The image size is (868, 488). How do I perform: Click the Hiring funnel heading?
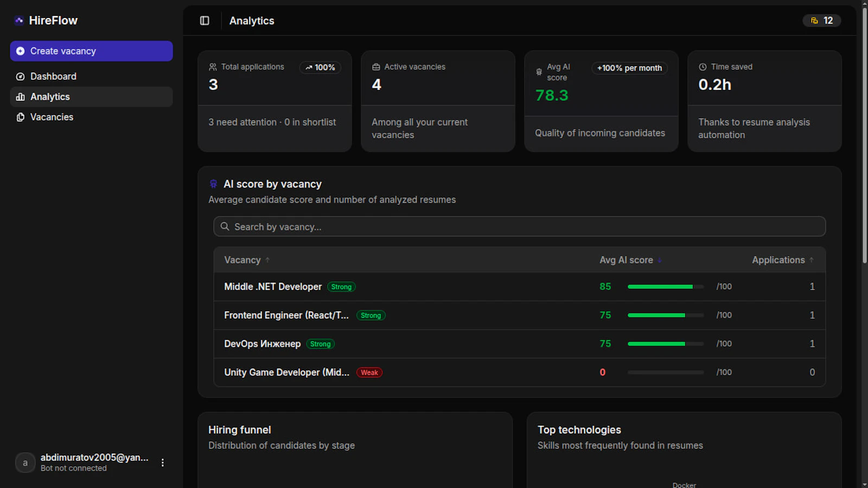click(239, 430)
